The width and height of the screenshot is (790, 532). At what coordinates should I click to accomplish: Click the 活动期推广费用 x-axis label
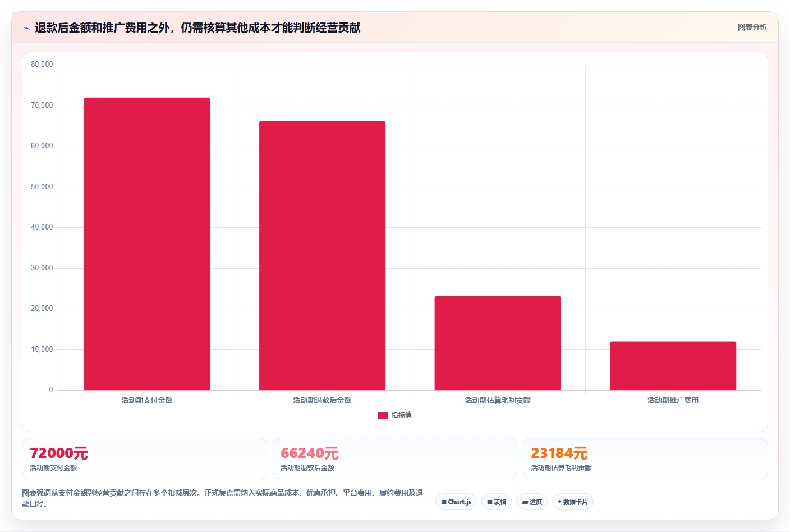pos(673,400)
